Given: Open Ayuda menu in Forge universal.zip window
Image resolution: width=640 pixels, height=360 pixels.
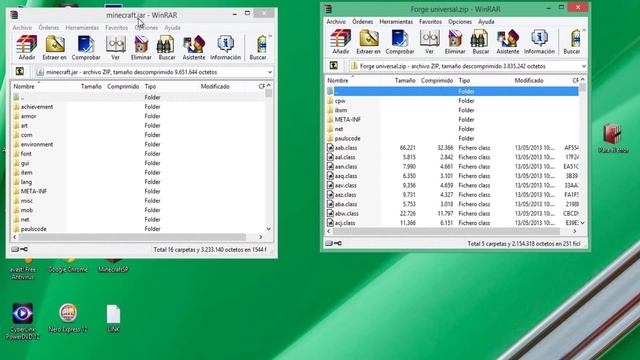Looking at the screenshot, I should click(486, 22).
